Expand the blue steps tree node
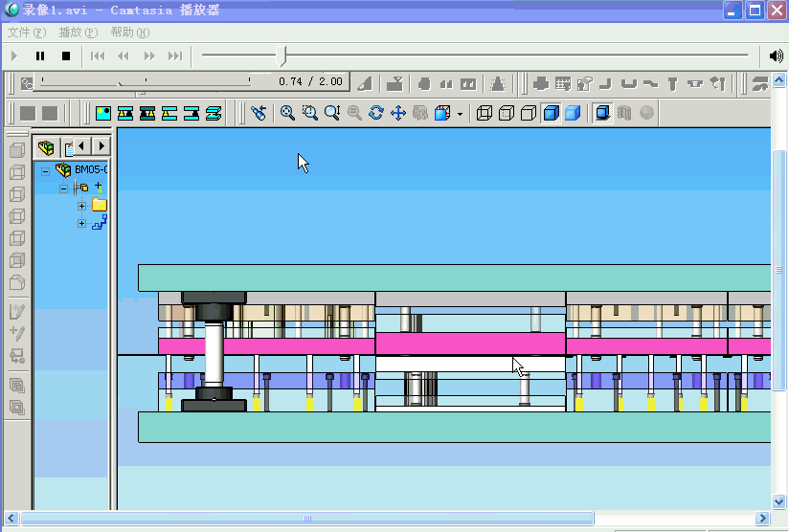 pos(81,223)
